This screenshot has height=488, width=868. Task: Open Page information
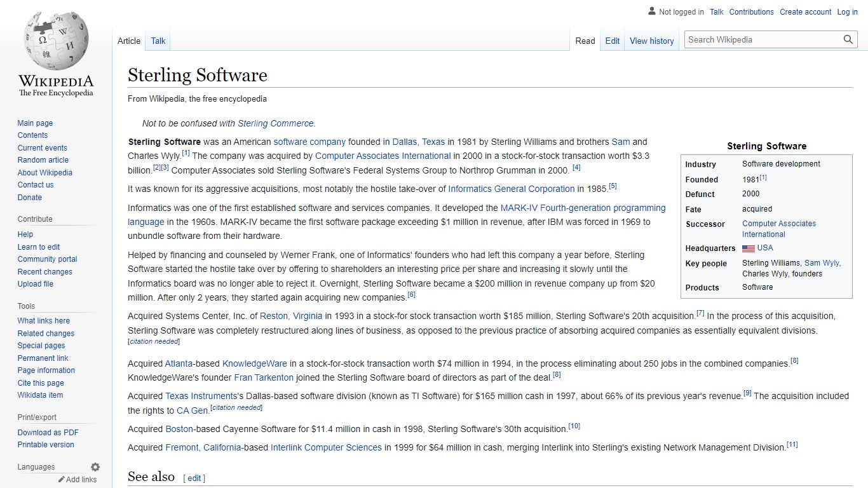pos(46,370)
